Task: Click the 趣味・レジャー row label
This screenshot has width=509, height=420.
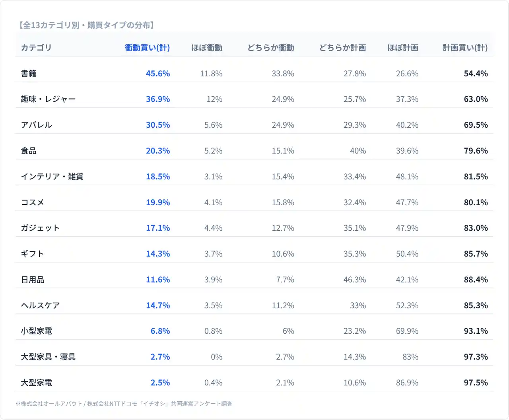Action: [48, 99]
